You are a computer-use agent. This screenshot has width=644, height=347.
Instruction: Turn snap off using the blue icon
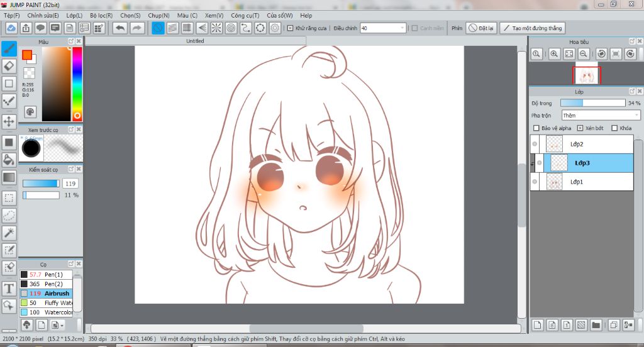[x=158, y=28]
